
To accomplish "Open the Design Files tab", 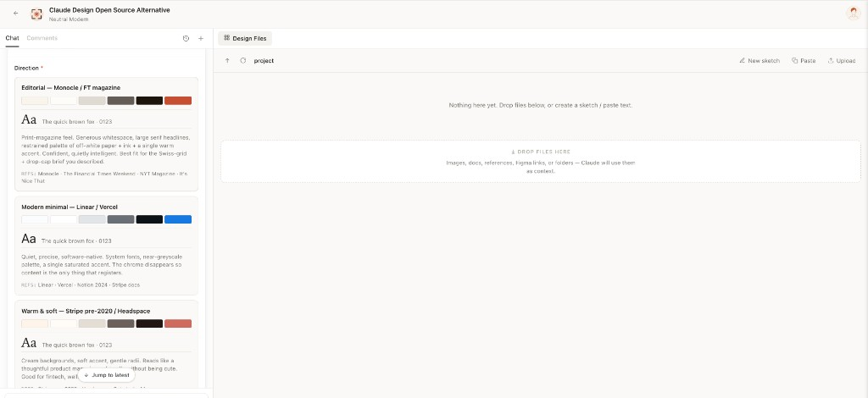I will tap(245, 38).
